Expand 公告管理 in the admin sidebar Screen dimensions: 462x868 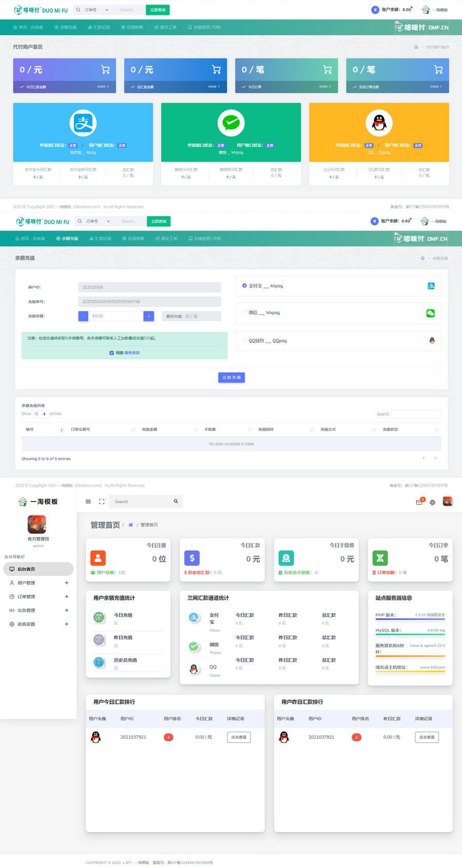38,610
